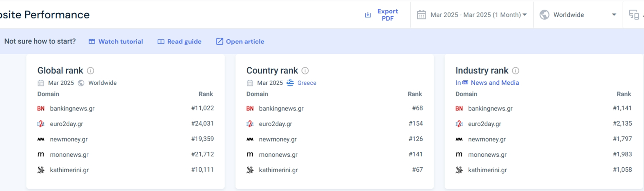This screenshot has height=191, width=644.
Task: Click the compare devices icon at top right
Action: click(x=634, y=15)
